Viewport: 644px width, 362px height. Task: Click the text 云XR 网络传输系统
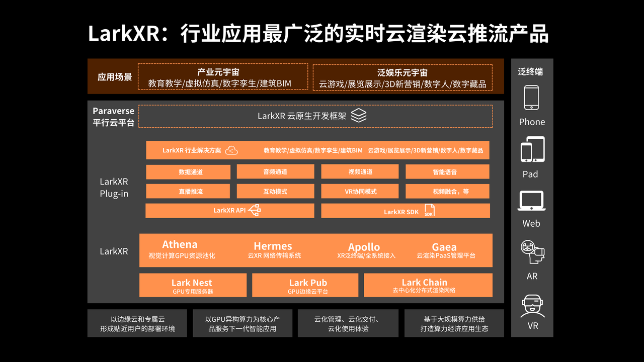(x=274, y=256)
